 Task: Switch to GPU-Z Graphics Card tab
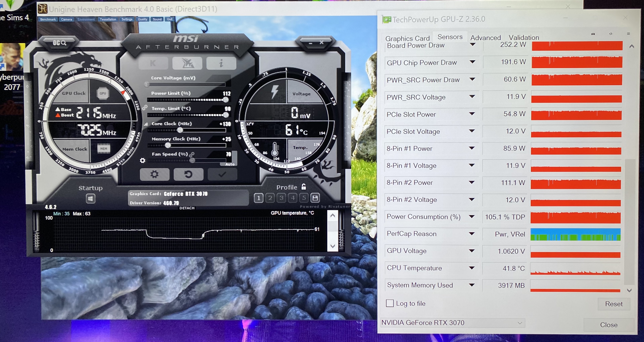tap(407, 38)
